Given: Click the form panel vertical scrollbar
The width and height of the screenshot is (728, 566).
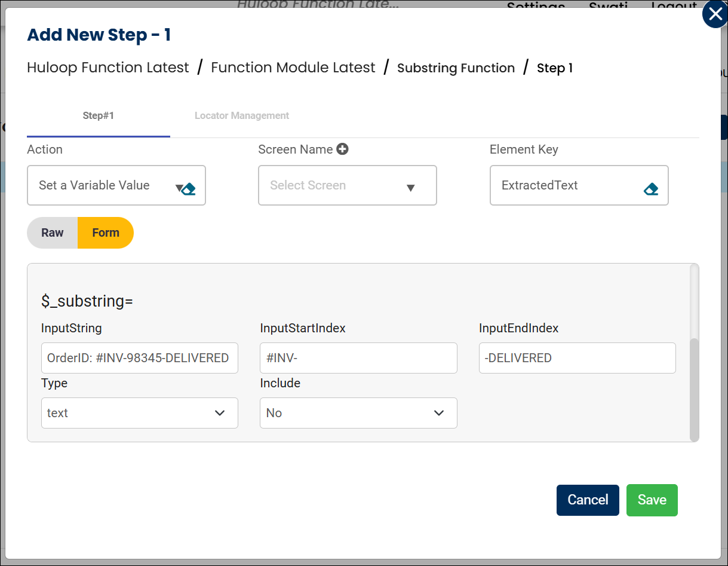Looking at the screenshot, I should pyautogui.click(x=694, y=388).
